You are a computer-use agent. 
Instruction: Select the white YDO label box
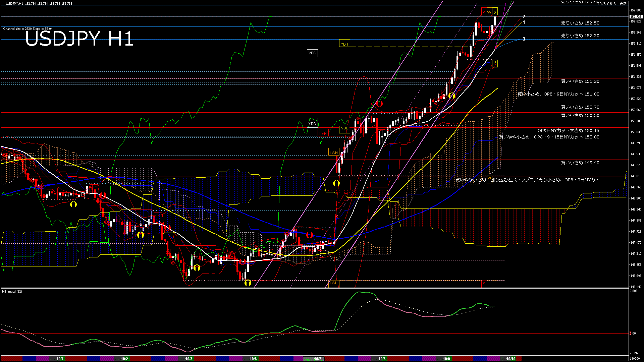tap(312, 124)
